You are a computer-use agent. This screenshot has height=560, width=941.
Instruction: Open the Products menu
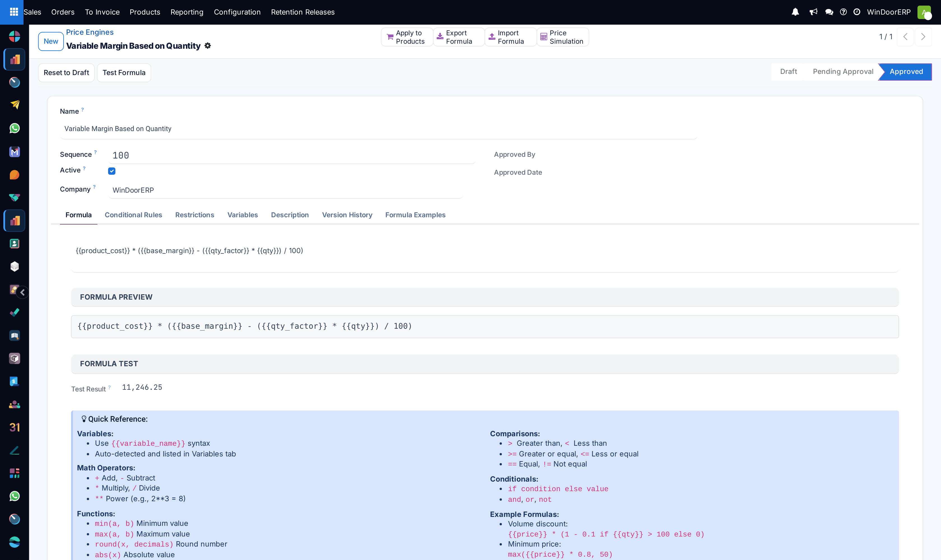point(145,12)
